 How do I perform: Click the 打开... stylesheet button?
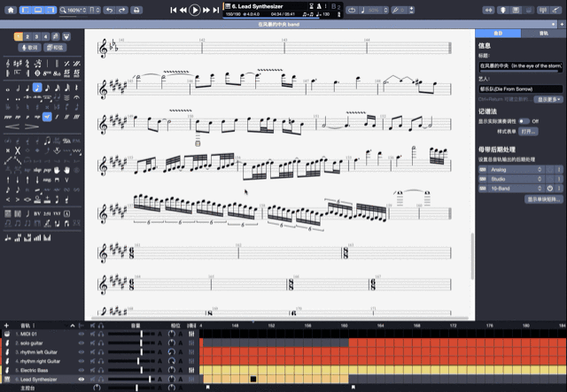529,130
